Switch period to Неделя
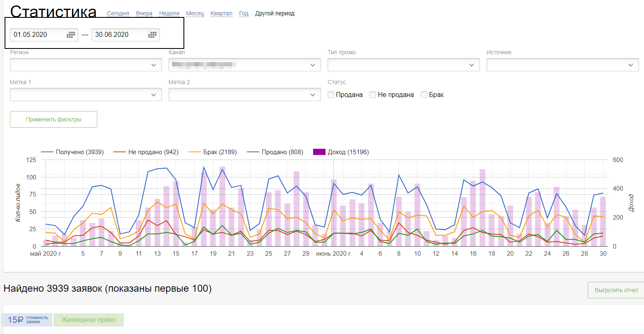The height and width of the screenshot is (334, 644). 169,13
